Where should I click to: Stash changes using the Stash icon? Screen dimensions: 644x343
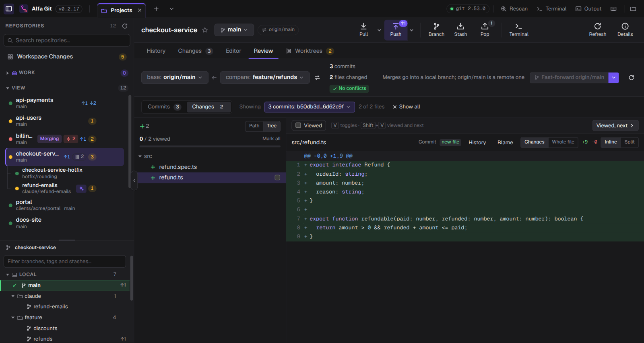pyautogui.click(x=460, y=30)
